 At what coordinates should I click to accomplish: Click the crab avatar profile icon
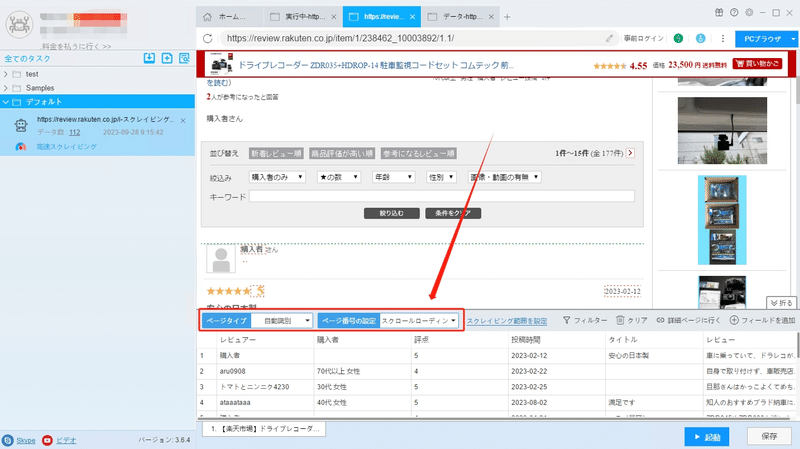pyautogui.click(x=19, y=24)
